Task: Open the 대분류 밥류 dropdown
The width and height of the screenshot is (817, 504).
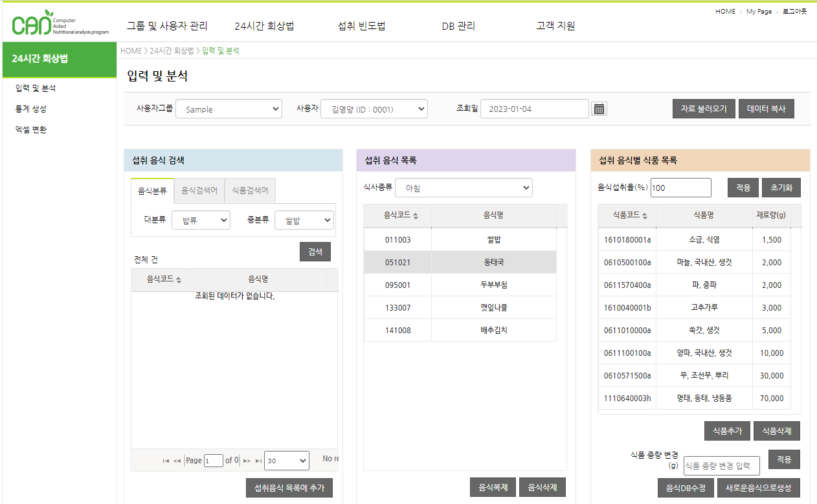Action: click(201, 221)
